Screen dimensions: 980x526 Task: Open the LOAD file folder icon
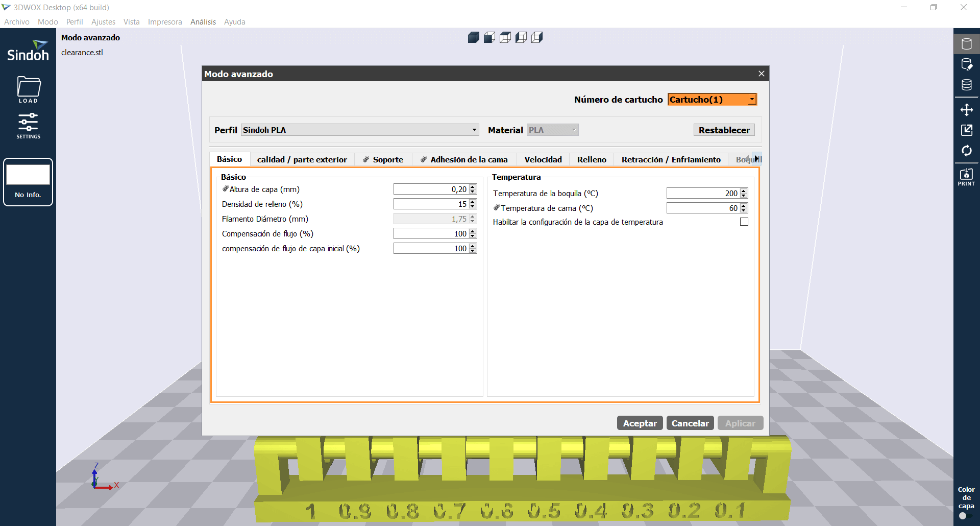coord(29,89)
